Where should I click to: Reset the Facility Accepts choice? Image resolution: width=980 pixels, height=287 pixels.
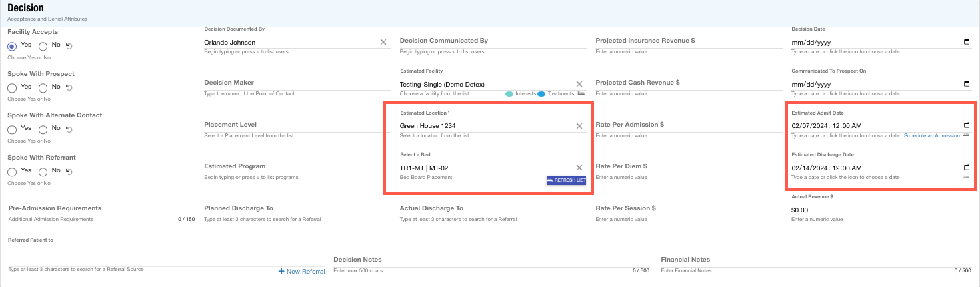click(69, 46)
